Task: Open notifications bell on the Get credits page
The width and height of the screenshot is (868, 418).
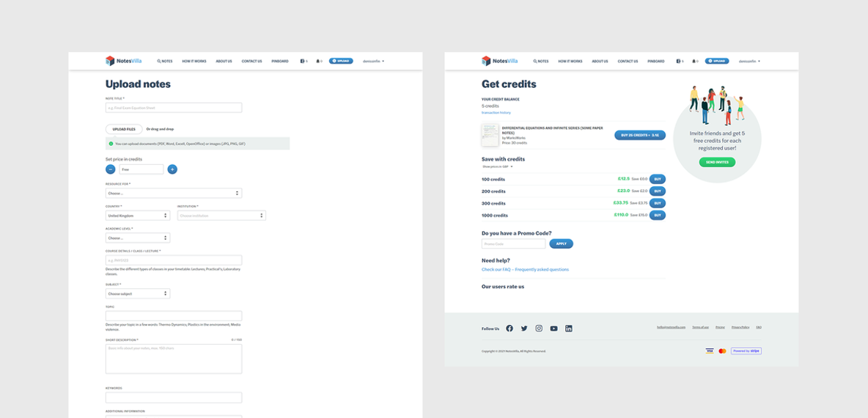Action: click(x=695, y=61)
